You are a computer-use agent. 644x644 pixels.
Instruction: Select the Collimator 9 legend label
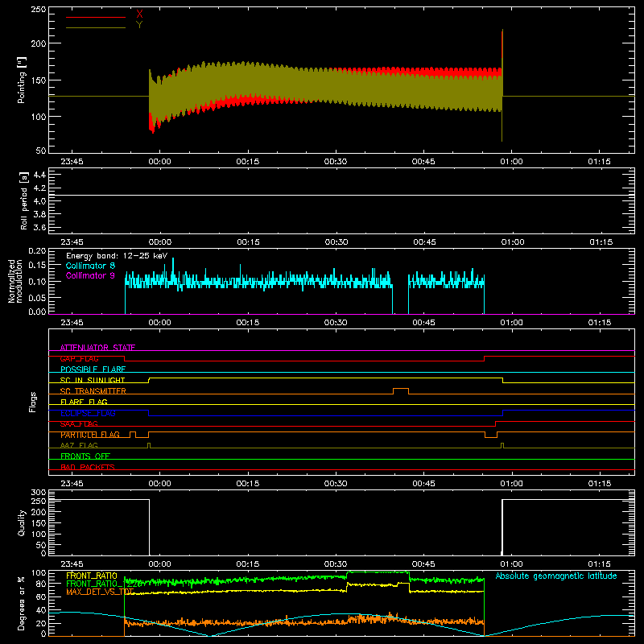90,275
